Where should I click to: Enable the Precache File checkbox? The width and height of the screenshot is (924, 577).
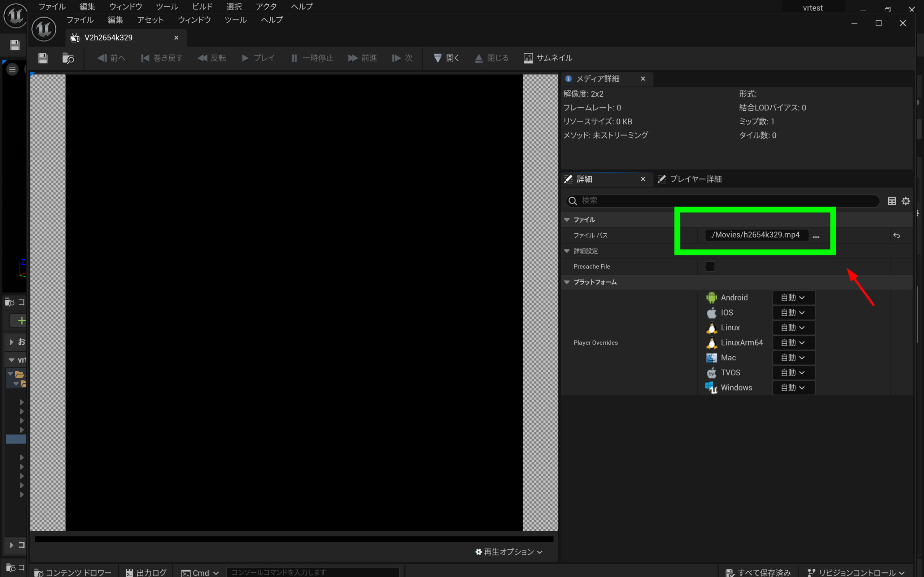(x=710, y=267)
